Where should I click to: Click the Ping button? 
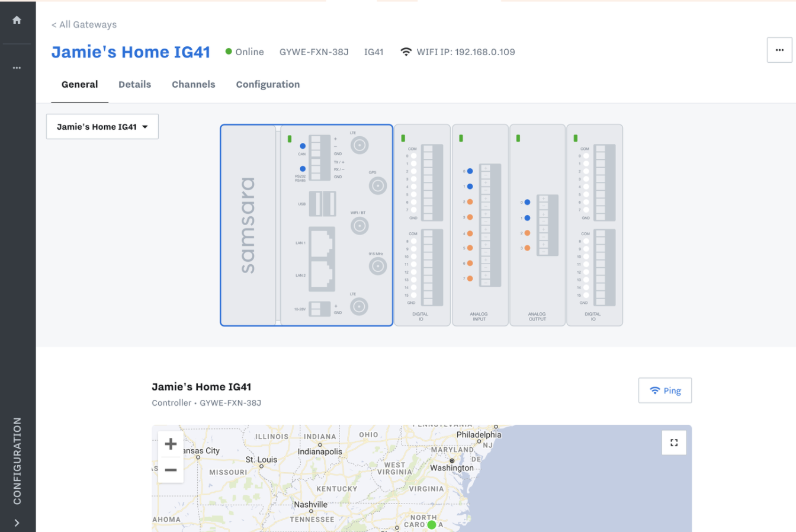pos(665,390)
